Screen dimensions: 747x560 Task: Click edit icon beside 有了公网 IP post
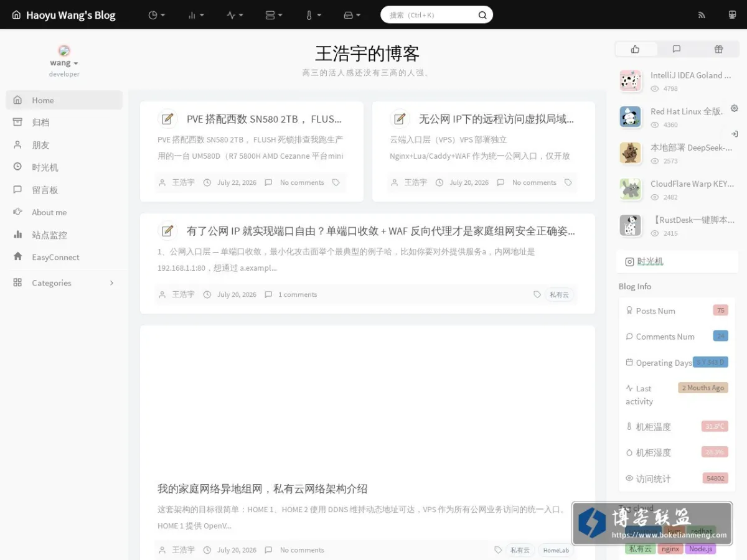[x=167, y=231]
